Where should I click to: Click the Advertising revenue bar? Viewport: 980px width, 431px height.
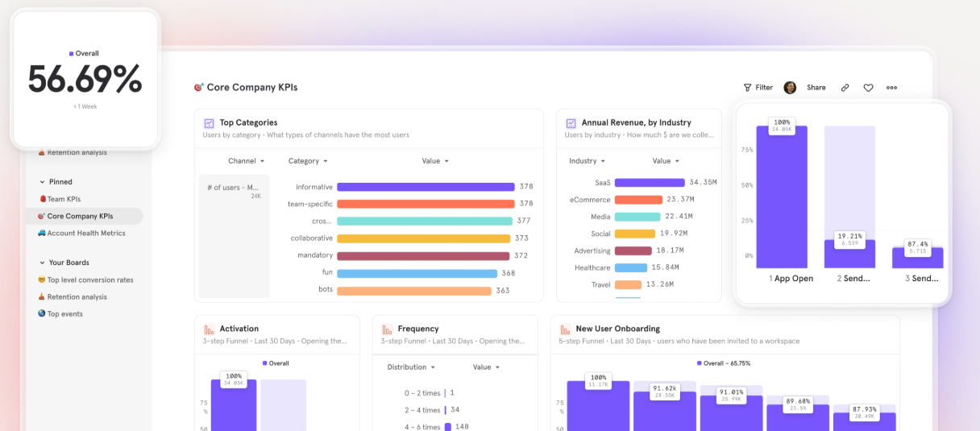pyautogui.click(x=633, y=251)
